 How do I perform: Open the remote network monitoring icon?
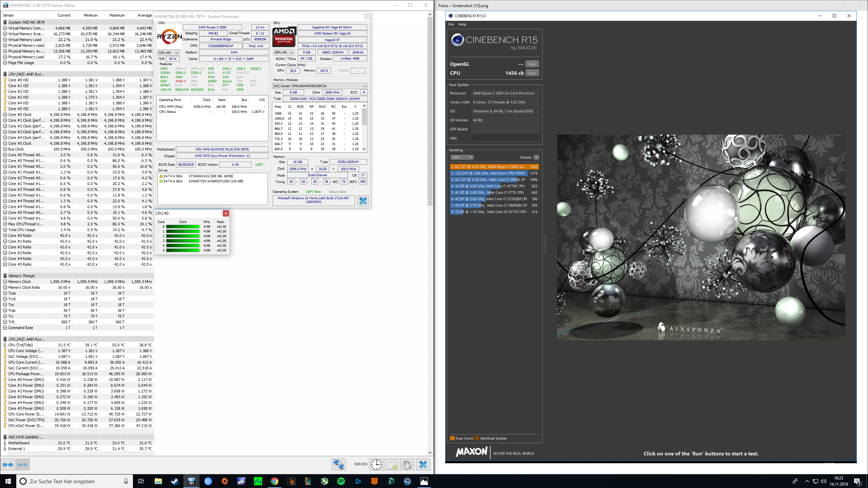pos(338,464)
